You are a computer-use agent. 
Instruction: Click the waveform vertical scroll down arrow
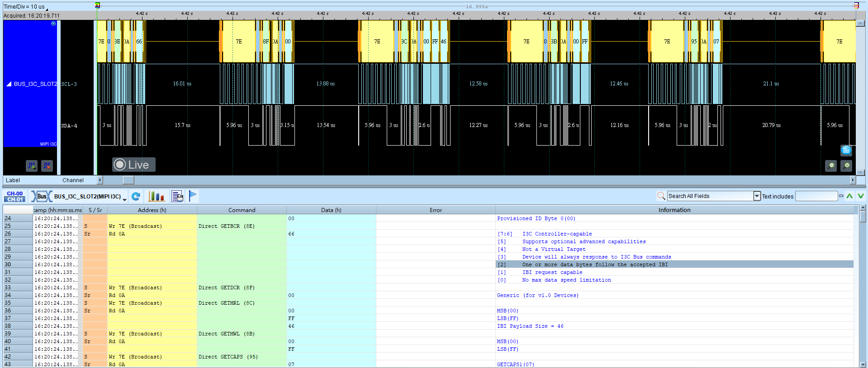tap(860, 172)
